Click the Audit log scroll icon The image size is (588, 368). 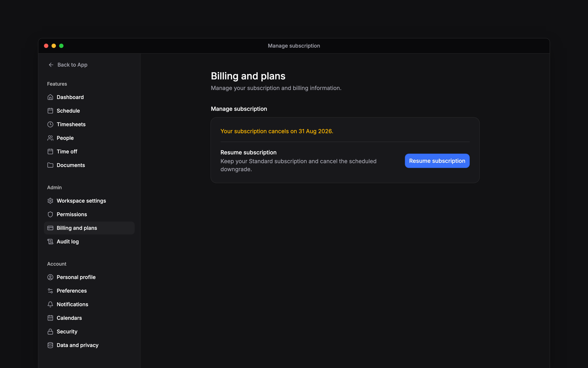50,242
